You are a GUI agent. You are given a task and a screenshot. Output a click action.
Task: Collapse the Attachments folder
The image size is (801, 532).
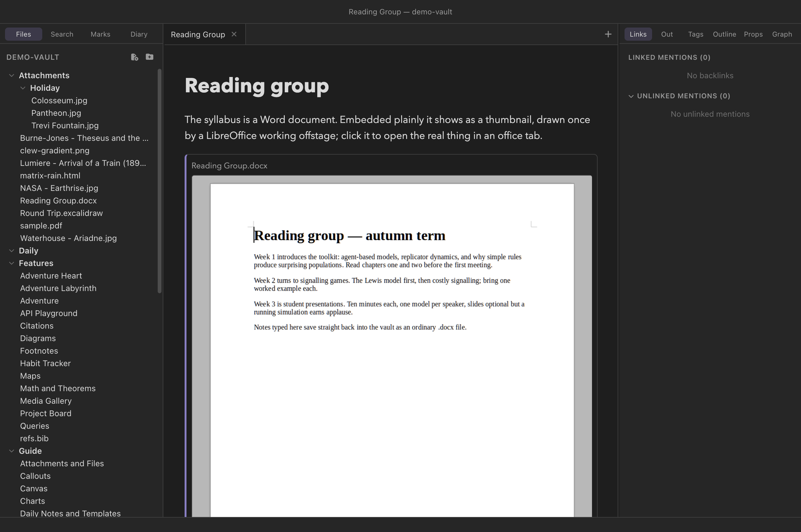pos(12,75)
